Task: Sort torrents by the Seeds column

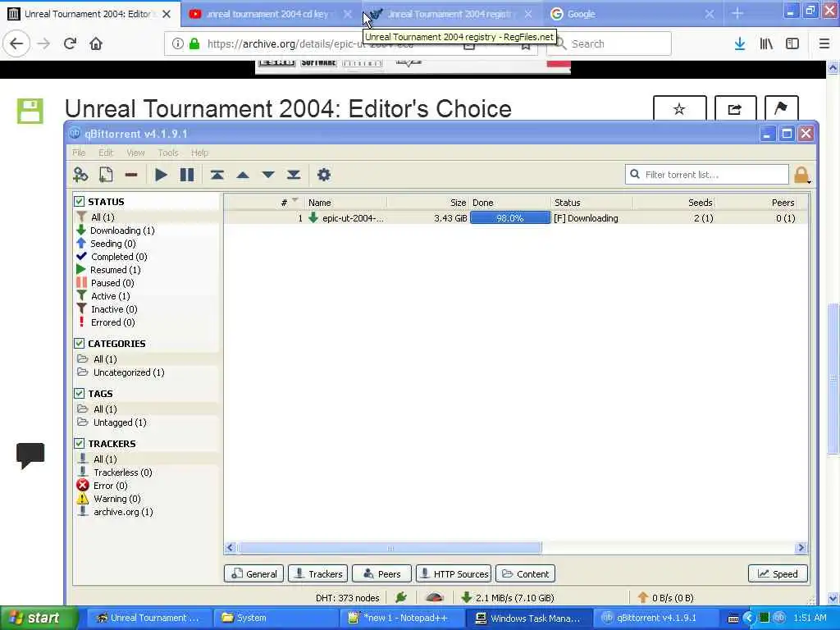Action: point(674,203)
